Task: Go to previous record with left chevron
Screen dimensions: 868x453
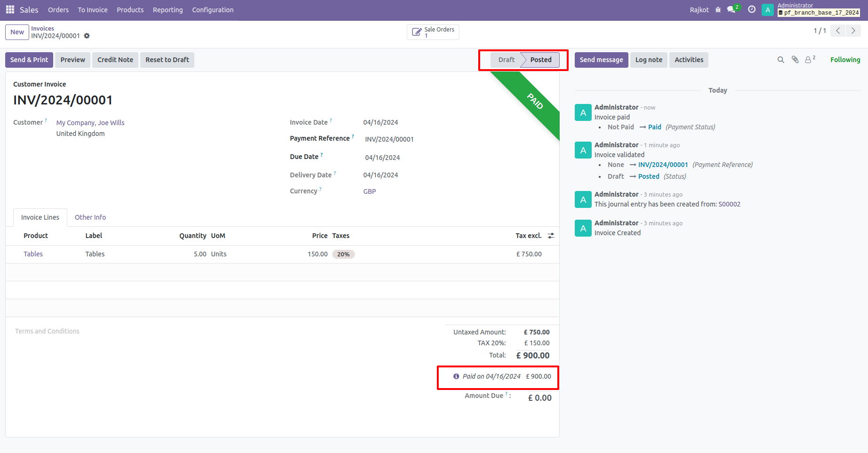Action: pos(838,31)
